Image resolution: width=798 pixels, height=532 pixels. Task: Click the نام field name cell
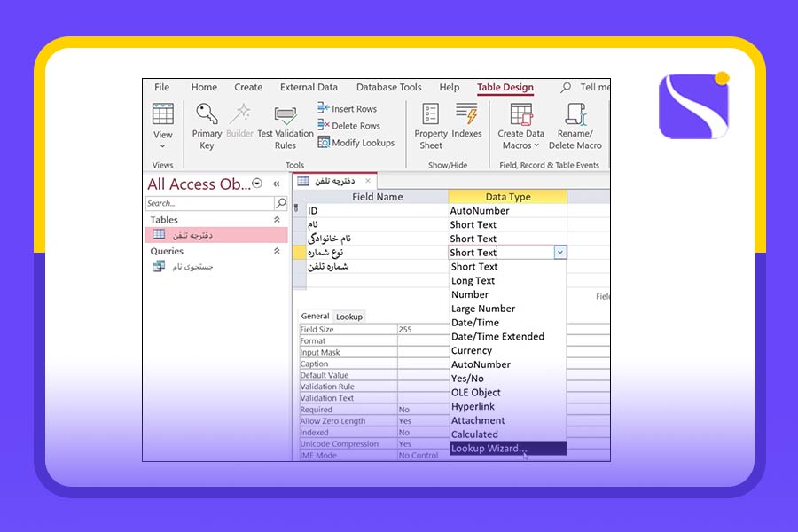coord(377,224)
